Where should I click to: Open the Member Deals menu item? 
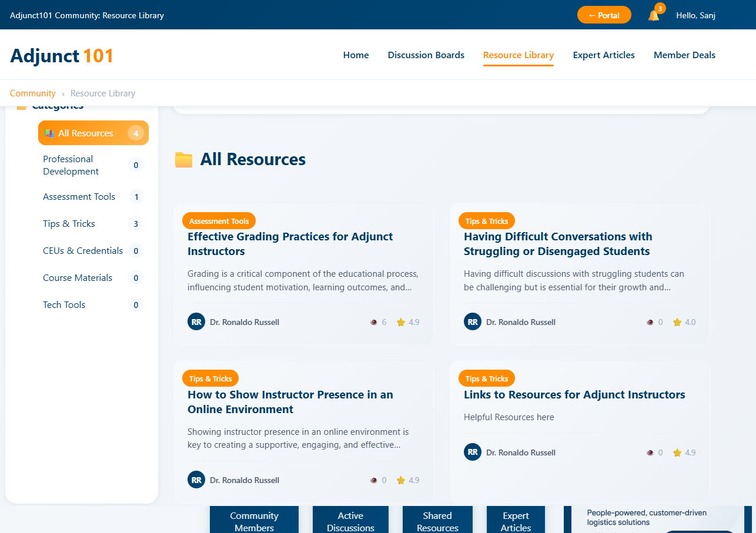[684, 55]
